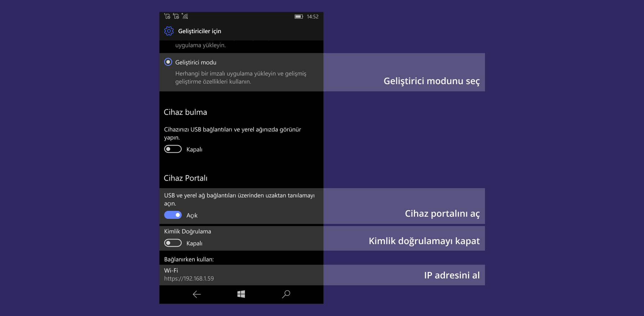Check the battery icon in status bar

[299, 17]
